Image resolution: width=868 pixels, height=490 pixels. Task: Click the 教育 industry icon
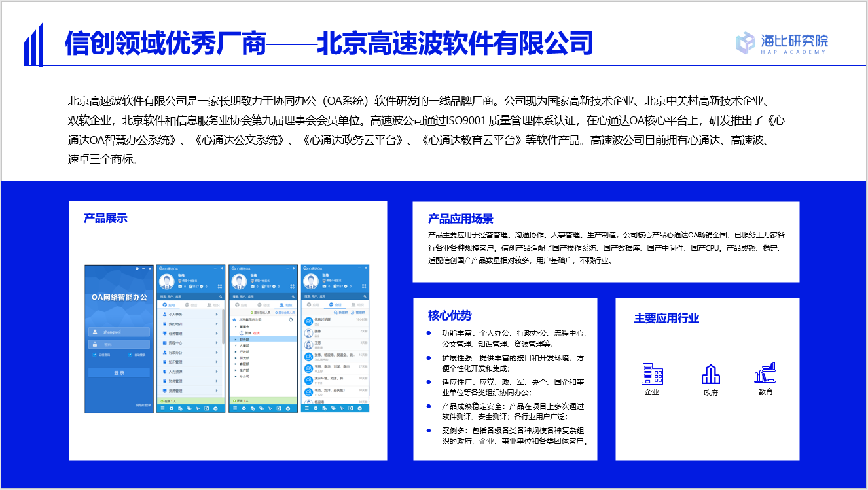[x=765, y=373]
